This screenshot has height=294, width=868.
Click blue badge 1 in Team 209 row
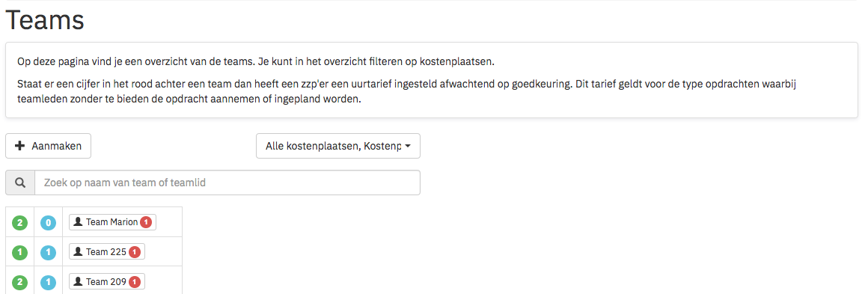click(x=49, y=282)
